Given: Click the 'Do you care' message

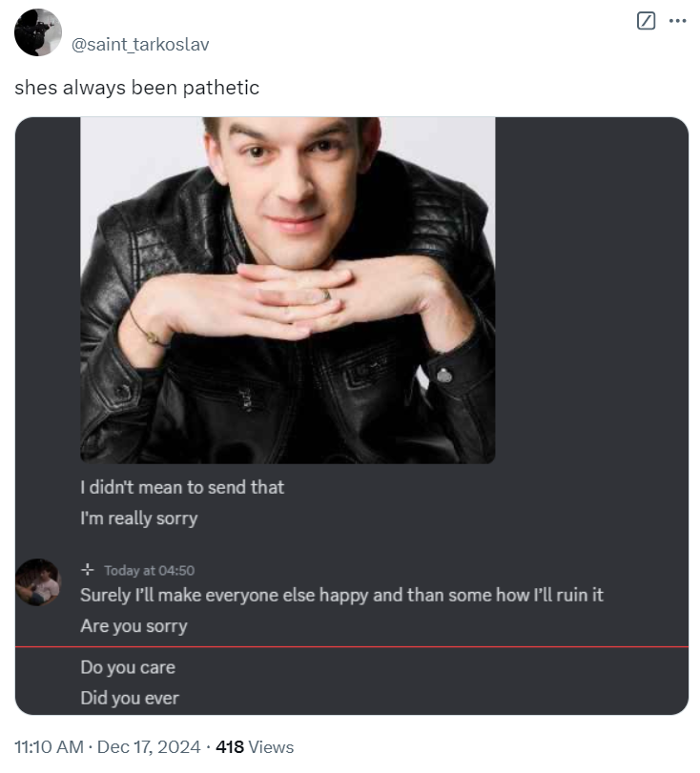Looking at the screenshot, I should click(128, 667).
